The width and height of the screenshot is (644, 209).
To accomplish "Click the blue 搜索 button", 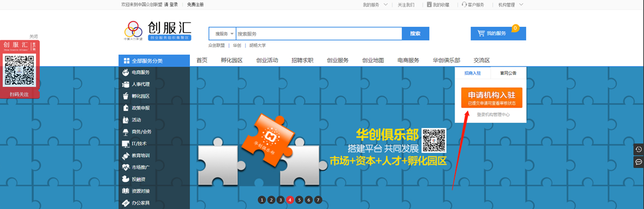I will (x=415, y=34).
